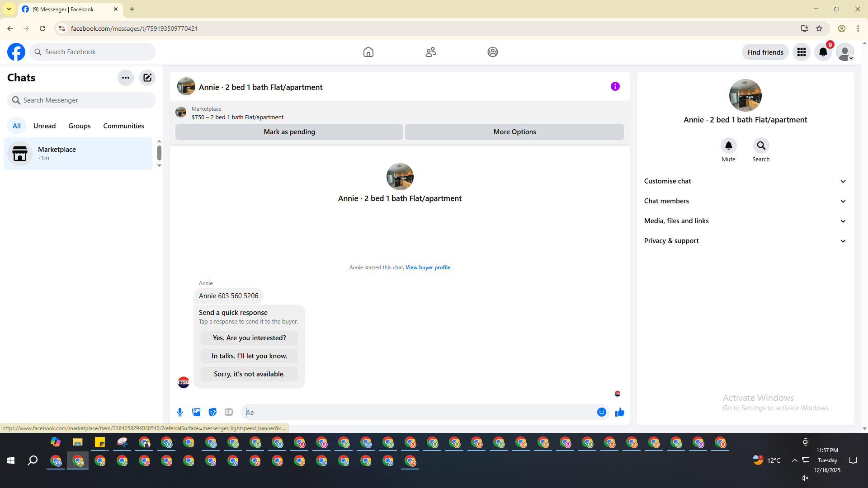Open the Groups icon in top navigation
This screenshot has height=488, width=868.
point(493,52)
